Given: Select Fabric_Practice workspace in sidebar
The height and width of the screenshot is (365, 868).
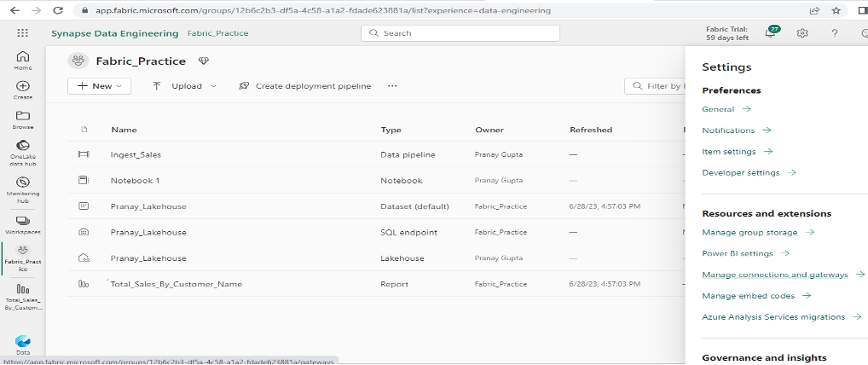Looking at the screenshot, I should (23, 258).
